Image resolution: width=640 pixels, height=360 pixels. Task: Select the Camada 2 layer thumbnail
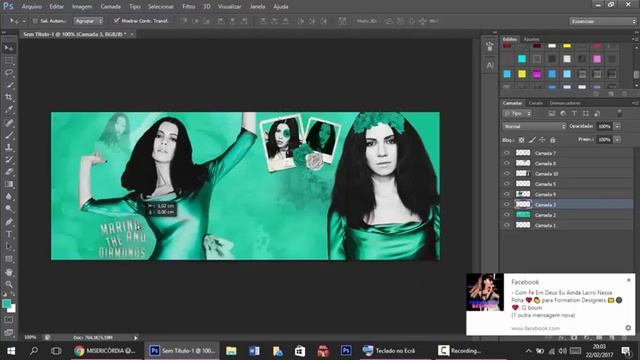[x=523, y=215]
